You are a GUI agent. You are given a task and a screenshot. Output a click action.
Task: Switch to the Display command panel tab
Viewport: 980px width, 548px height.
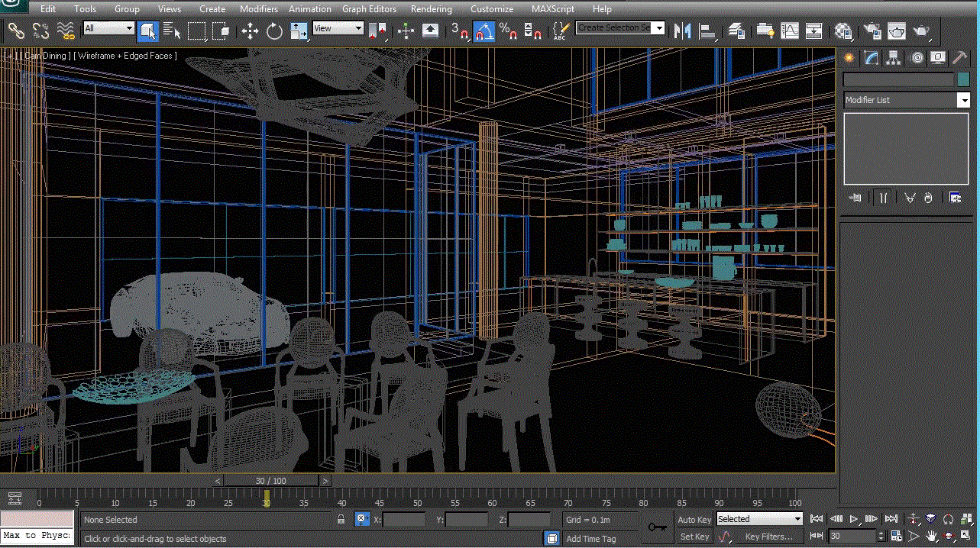pyautogui.click(x=939, y=58)
